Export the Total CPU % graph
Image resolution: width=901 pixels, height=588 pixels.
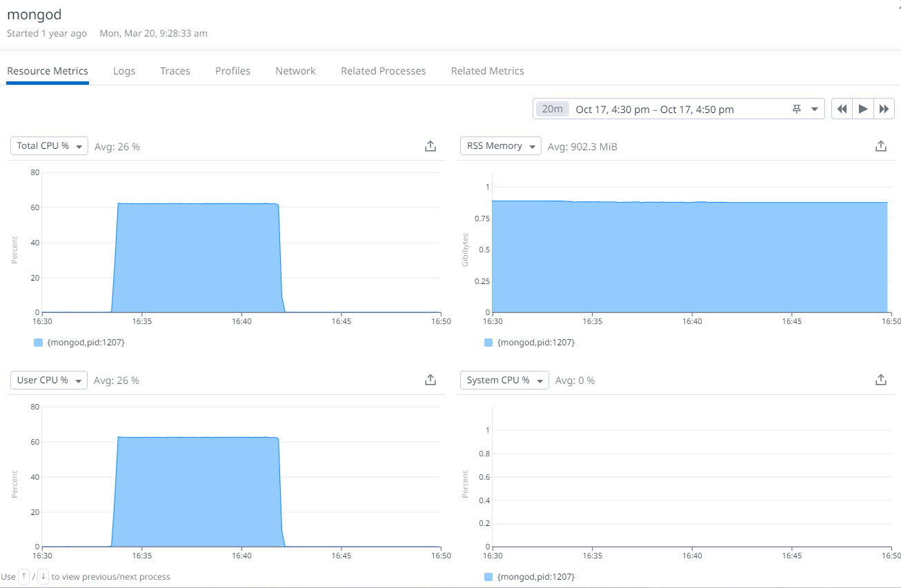point(430,146)
